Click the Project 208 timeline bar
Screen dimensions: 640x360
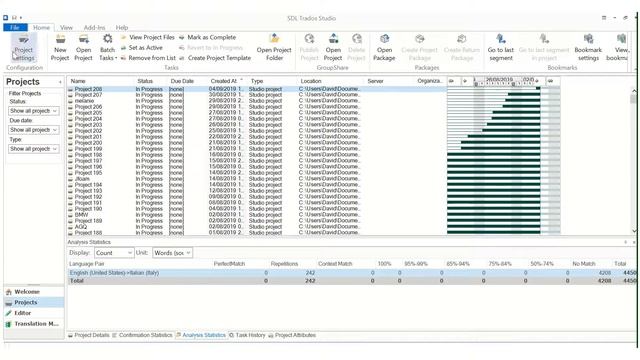[x=538, y=88]
